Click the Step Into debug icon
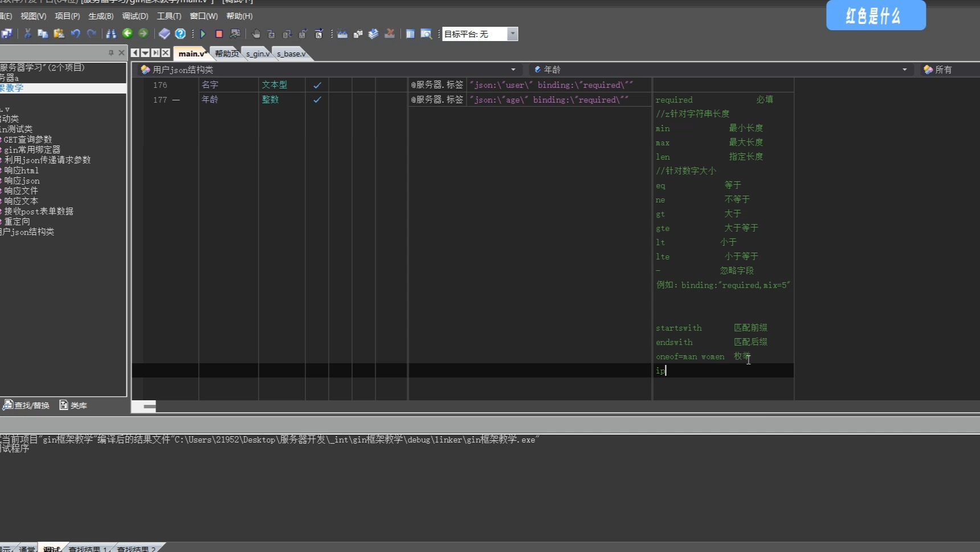Screen dimensions: 980x552 tap(271, 34)
